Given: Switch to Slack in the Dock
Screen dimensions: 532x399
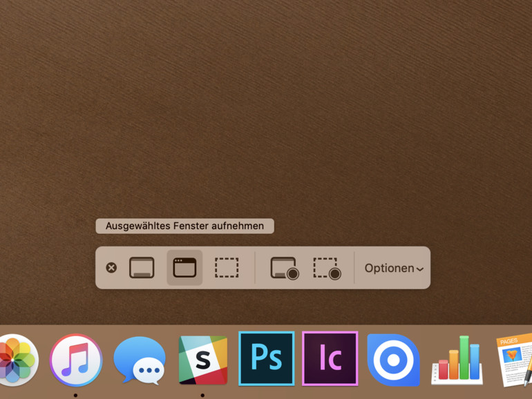Looking at the screenshot, I should tap(203, 360).
